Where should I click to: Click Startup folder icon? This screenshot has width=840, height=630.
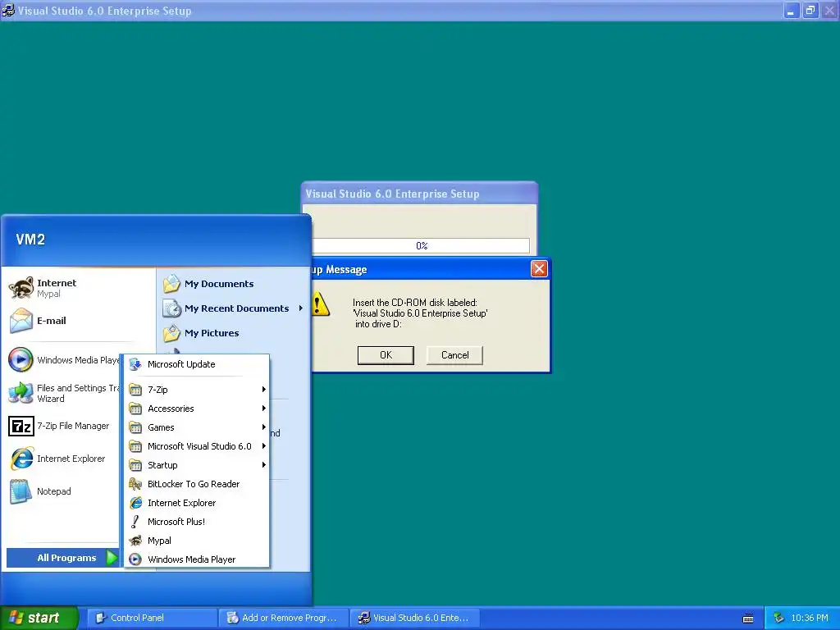(x=135, y=465)
